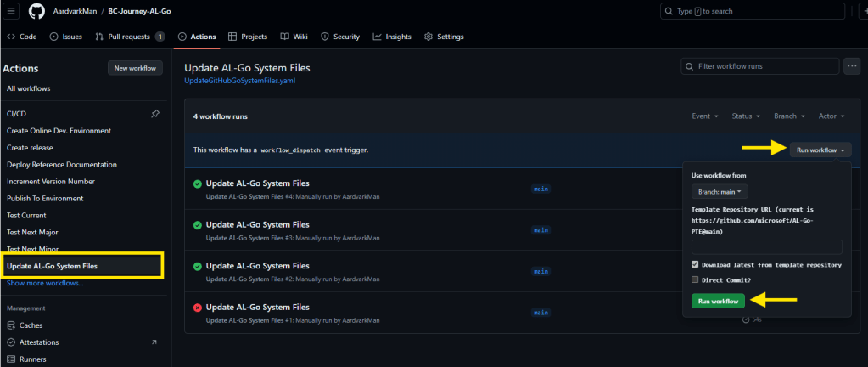
Task: Click the green success icon on run #4
Action: point(197,183)
